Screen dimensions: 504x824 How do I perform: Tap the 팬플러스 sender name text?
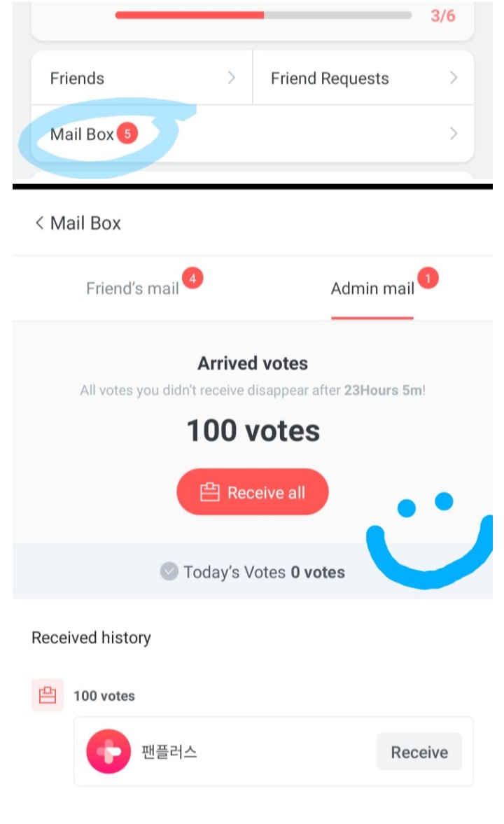tap(169, 752)
